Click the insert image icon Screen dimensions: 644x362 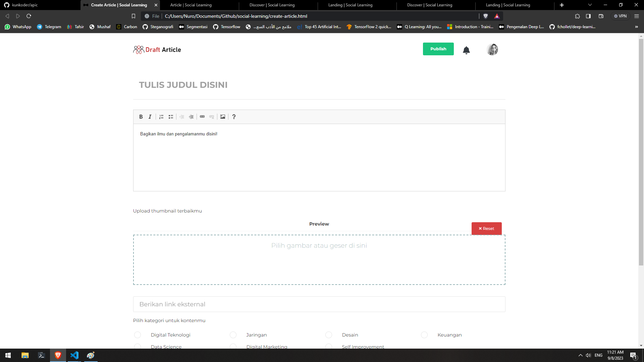223,117
